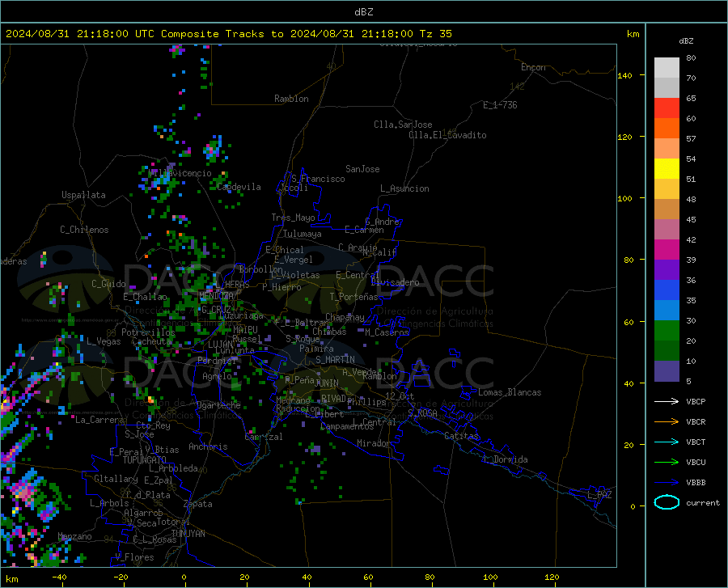Click the Divisadero map label
This screenshot has height=588, width=728.
[395, 282]
